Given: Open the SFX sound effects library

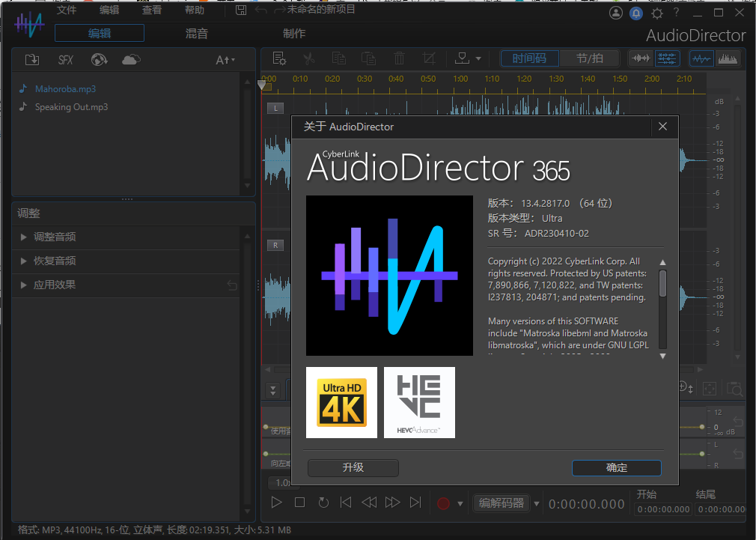Looking at the screenshot, I should click(x=66, y=60).
